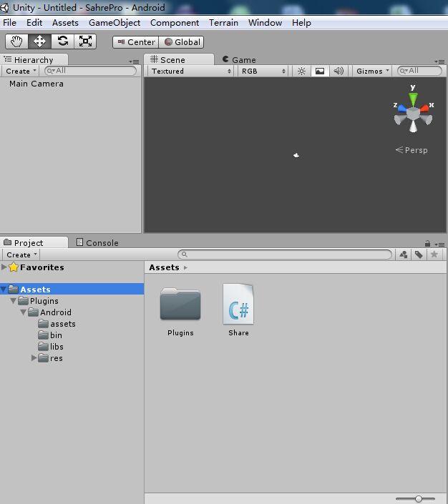
Task: Open the Gizmos dropdown
Action: [372, 71]
